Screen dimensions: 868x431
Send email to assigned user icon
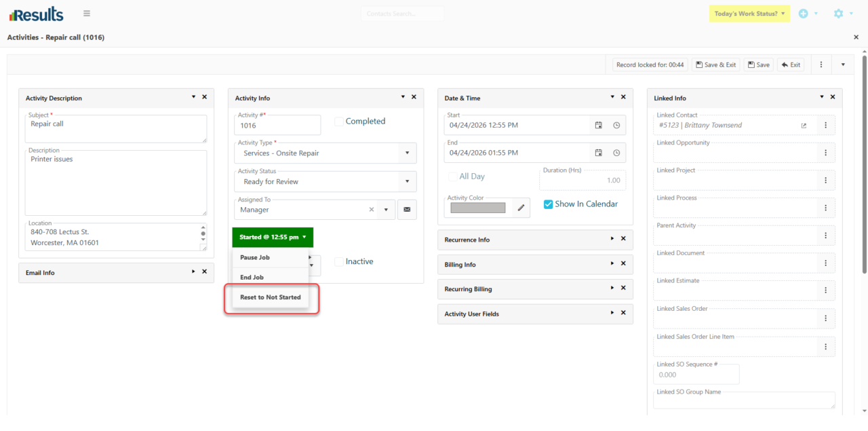click(x=407, y=210)
